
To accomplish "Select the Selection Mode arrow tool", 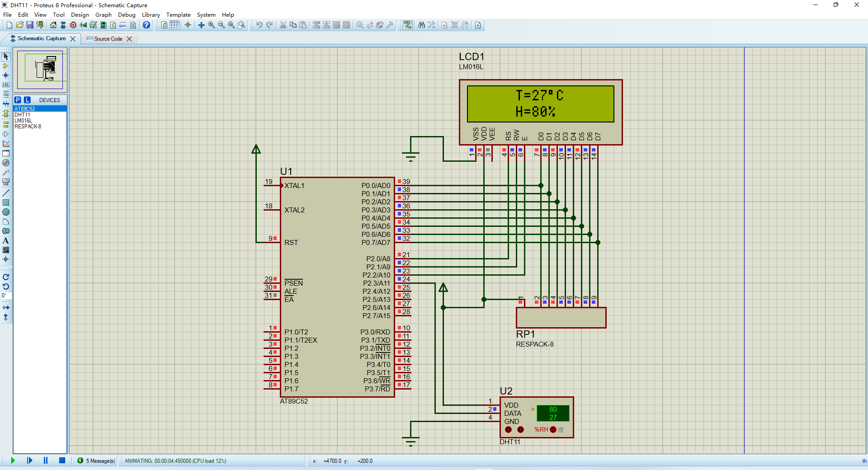I will tap(6, 56).
